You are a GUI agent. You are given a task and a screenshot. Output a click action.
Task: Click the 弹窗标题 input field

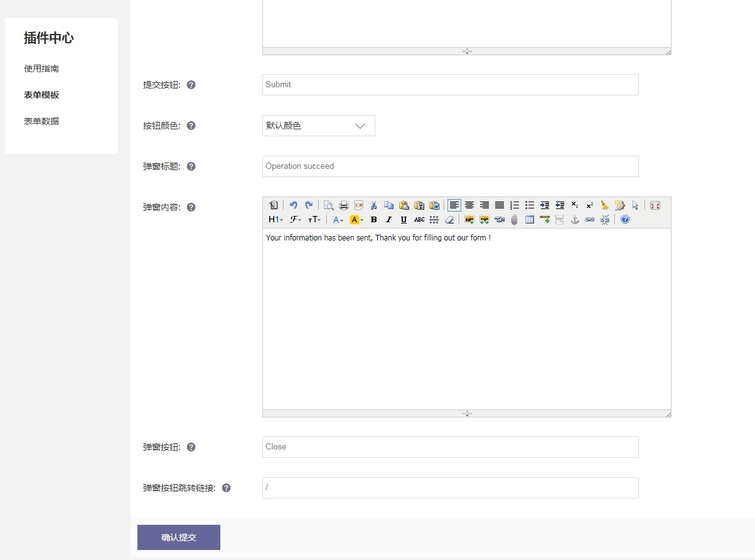click(450, 166)
